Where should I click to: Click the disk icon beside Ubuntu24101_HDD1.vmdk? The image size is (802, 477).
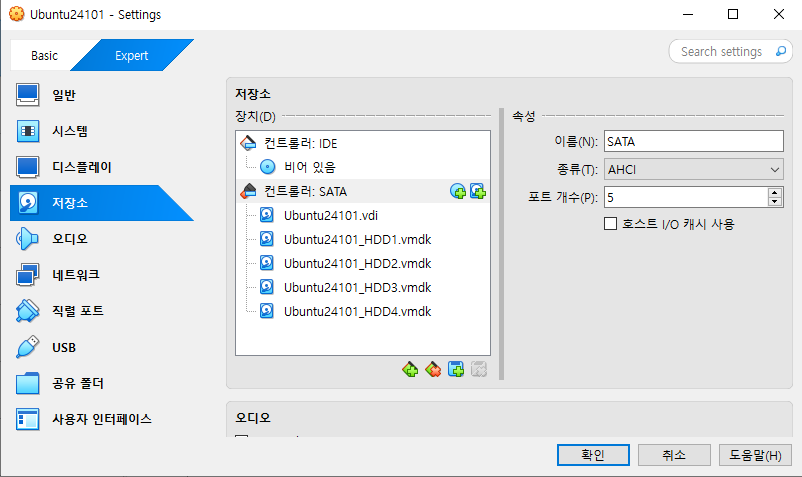pos(266,239)
